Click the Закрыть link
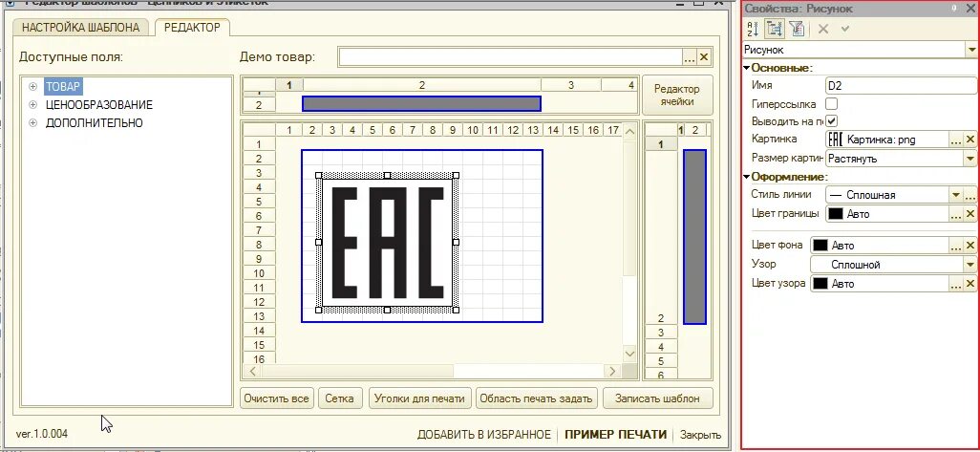The width and height of the screenshot is (980, 452). tap(700, 435)
